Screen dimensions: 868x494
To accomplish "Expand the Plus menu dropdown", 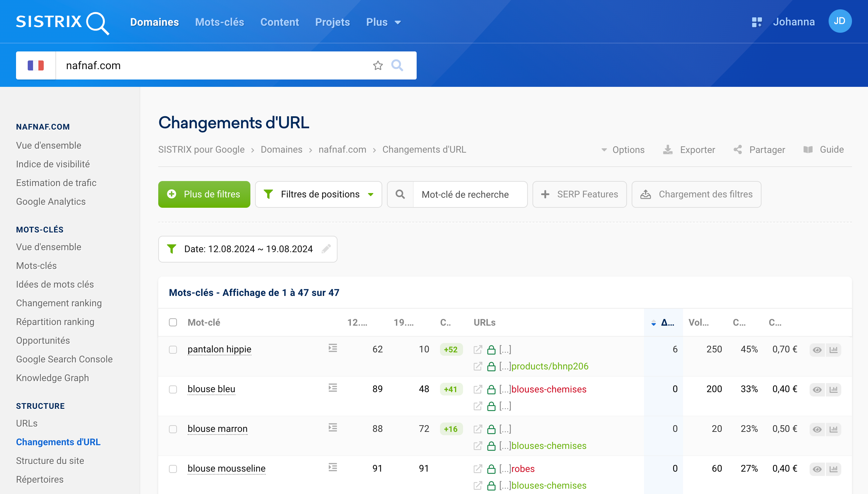I will tap(384, 22).
